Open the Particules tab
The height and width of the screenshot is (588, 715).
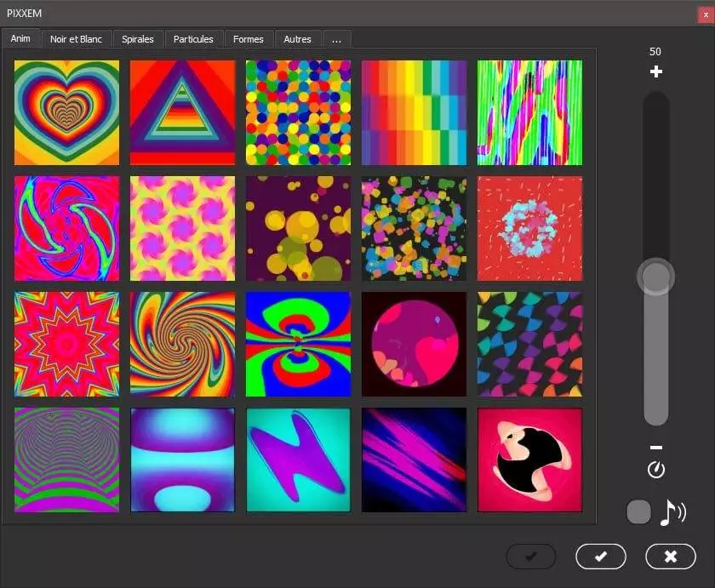pos(193,39)
